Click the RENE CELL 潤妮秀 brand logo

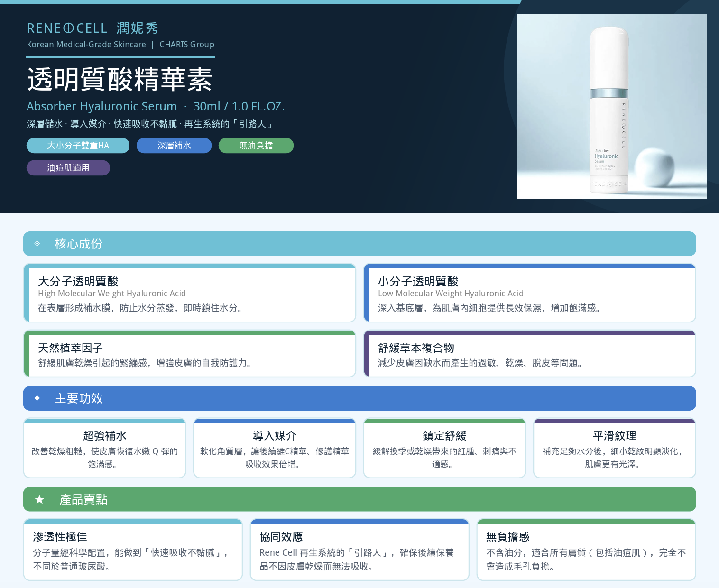(x=92, y=28)
